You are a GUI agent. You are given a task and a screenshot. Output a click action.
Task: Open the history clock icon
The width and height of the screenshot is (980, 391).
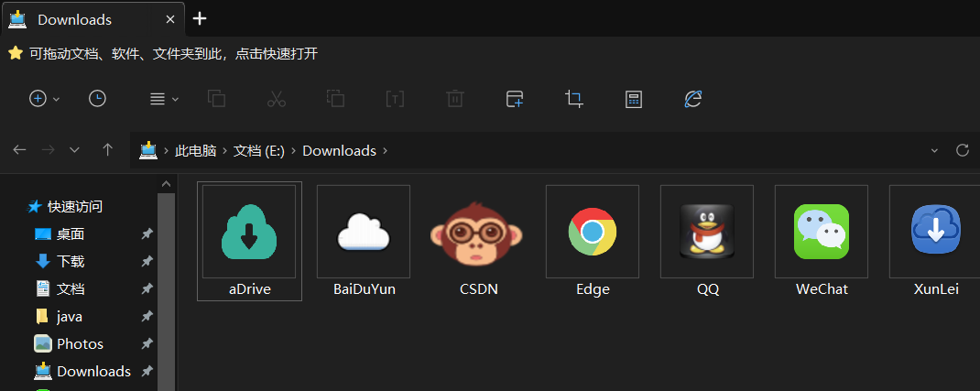pos(97,99)
